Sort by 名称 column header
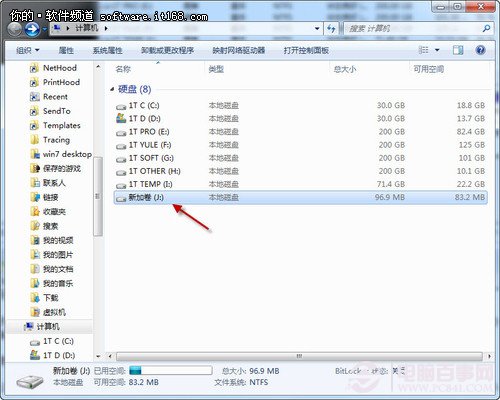This screenshot has width=500, height=400. (123, 69)
